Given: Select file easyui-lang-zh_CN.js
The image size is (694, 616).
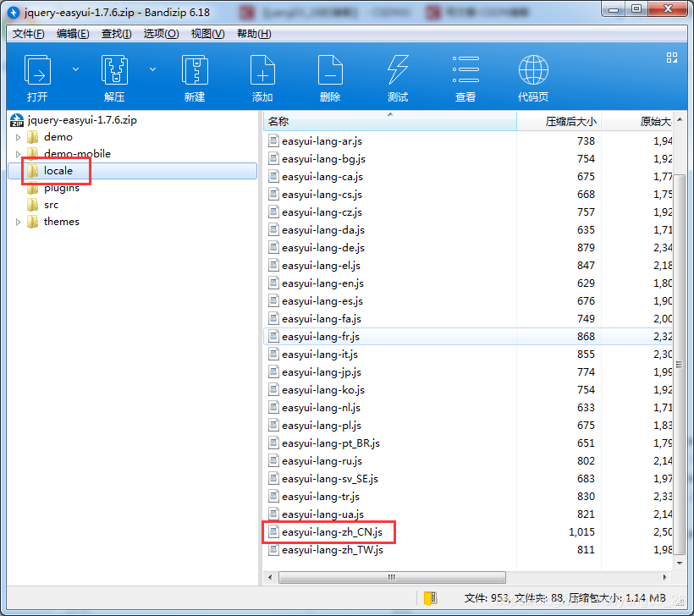Looking at the screenshot, I should coord(332,532).
